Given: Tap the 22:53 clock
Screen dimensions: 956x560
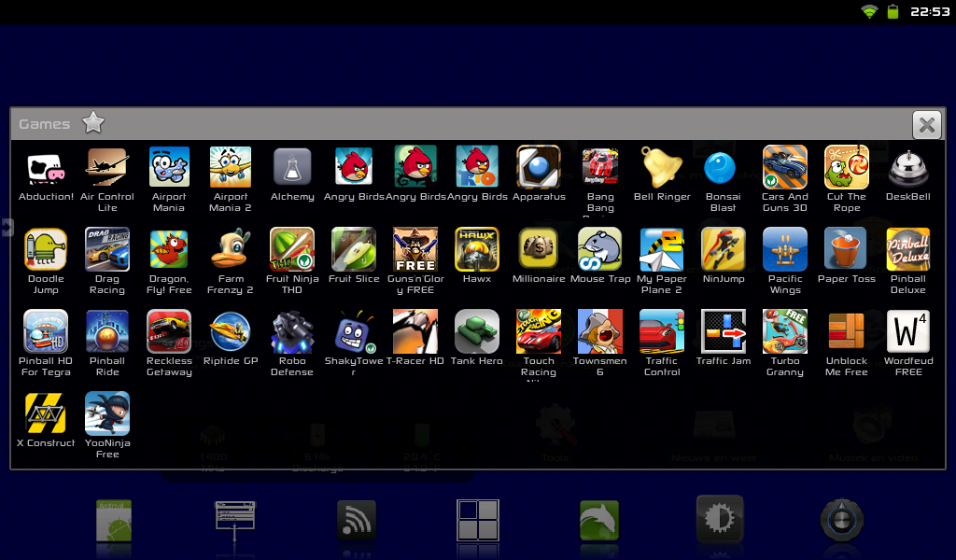Looking at the screenshot, I should [x=930, y=11].
